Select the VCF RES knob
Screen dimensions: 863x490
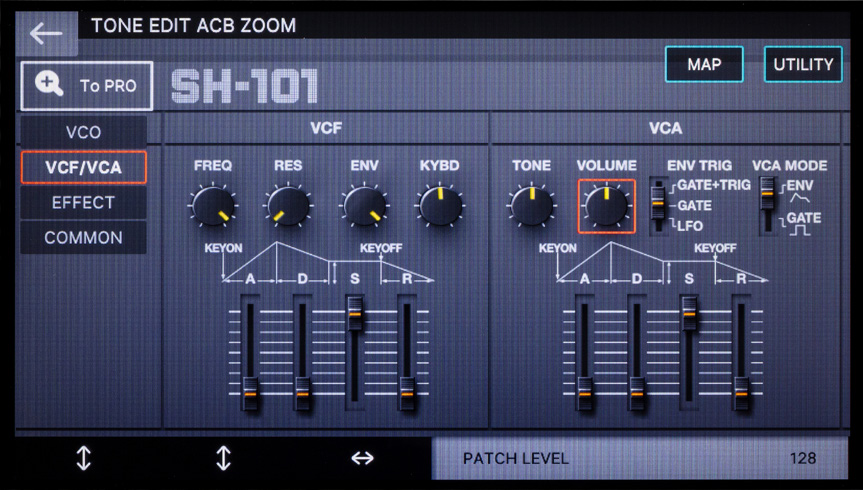click(x=288, y=206)
